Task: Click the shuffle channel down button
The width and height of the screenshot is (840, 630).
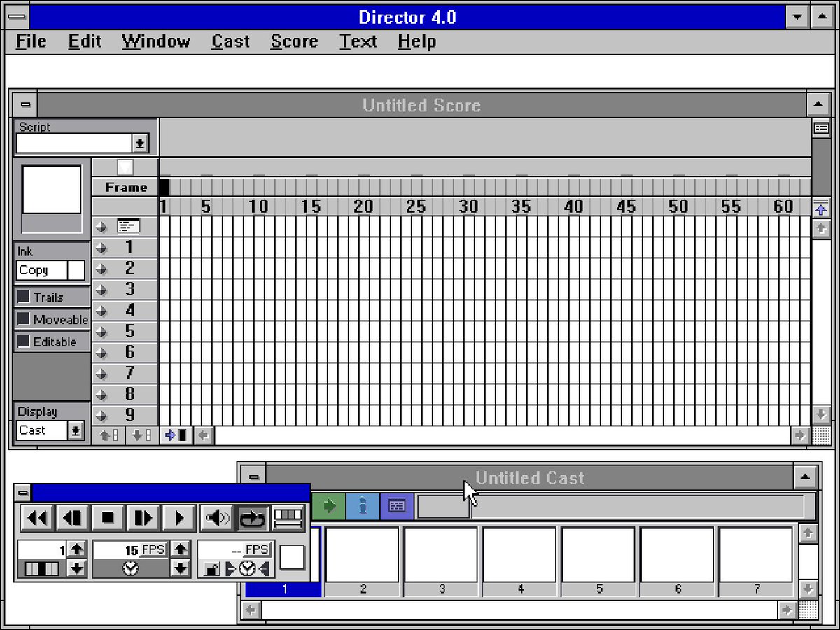Action: click(142, 435)
